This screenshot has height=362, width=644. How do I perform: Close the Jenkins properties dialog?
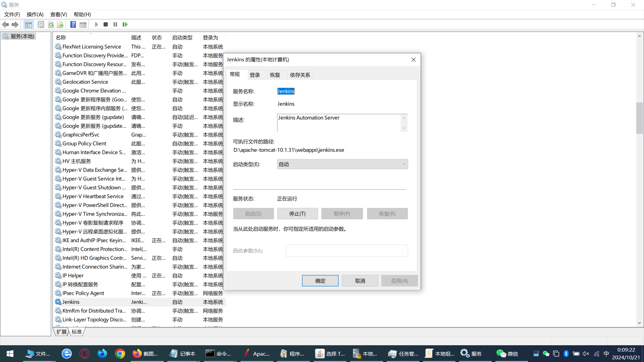click(414, 60)
